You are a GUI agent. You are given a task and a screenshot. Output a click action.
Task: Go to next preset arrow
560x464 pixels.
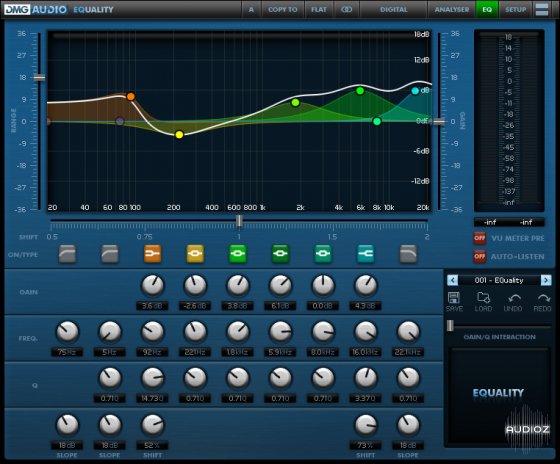546,280
